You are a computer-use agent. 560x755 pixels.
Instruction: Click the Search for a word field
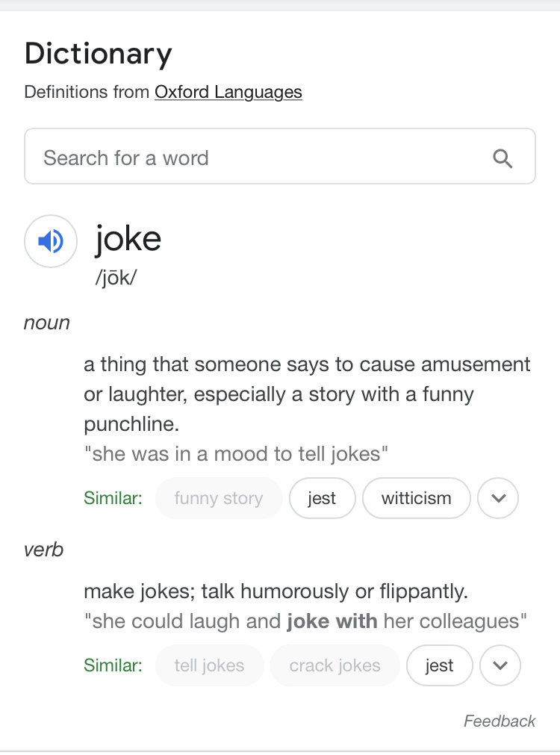click(280, 156)
